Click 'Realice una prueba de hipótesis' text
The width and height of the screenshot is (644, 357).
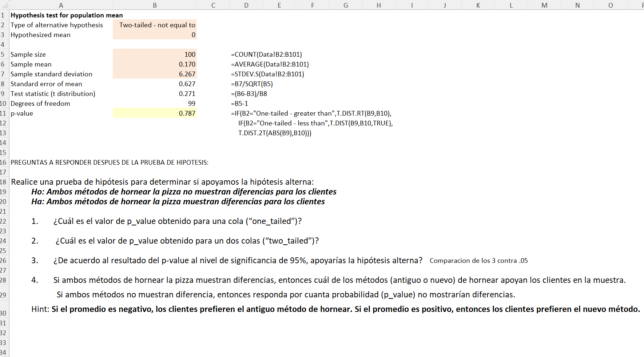[162, 182]
